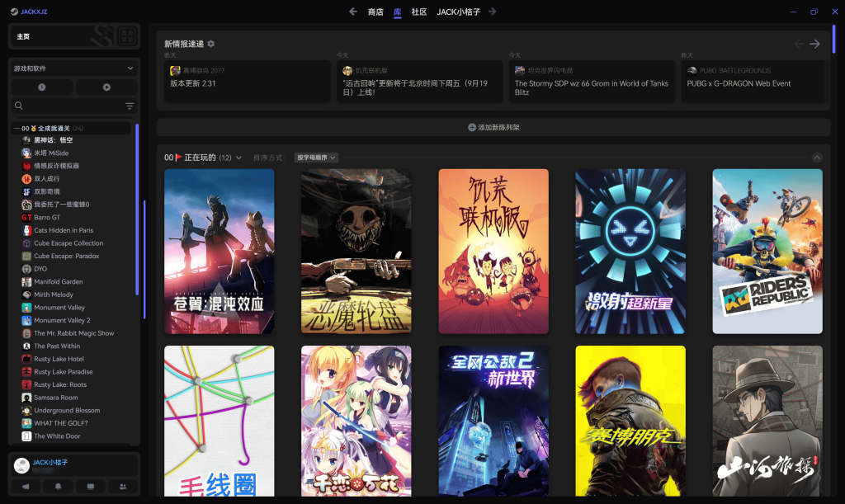
Task: Collapse the 正在玩的 shelf with chevron
Action: coord(817,158)
